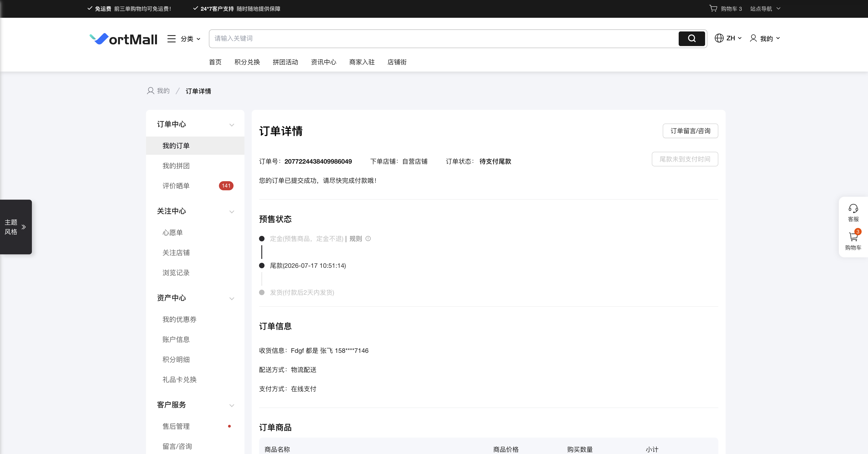Select 评价晒单 in sidebar
The image size is (868, 454).
176,186
